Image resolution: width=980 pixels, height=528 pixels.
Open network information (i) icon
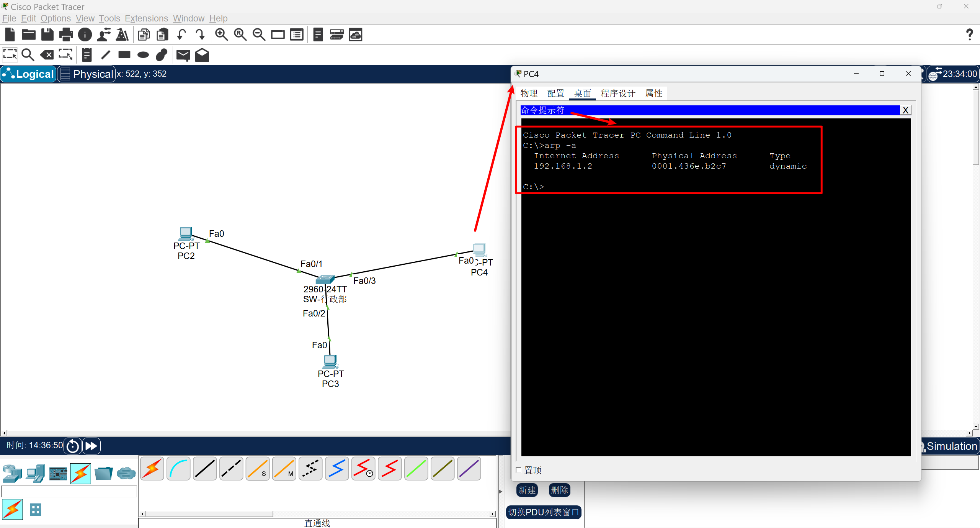coord(85,34)
